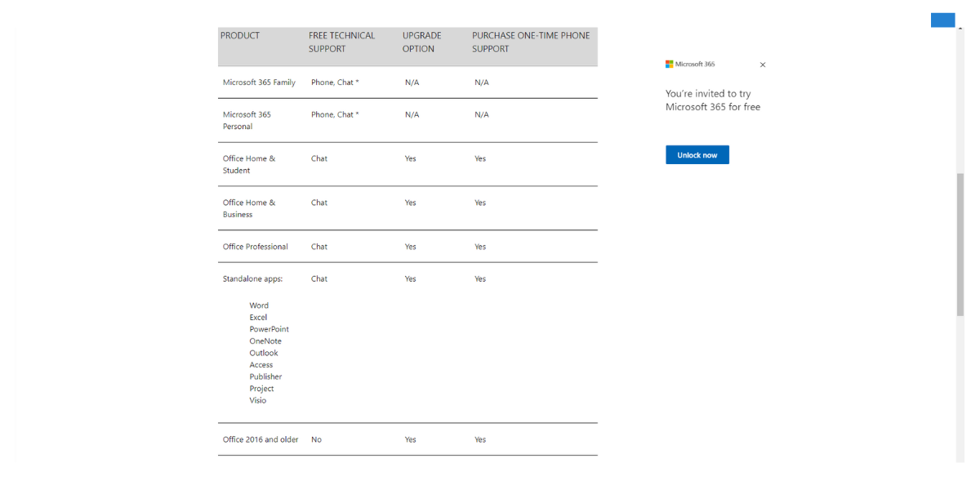Screen dimensions: 980x490
Task: Close the Microsoft 365 invitation promo
Action: coord(763,65)
